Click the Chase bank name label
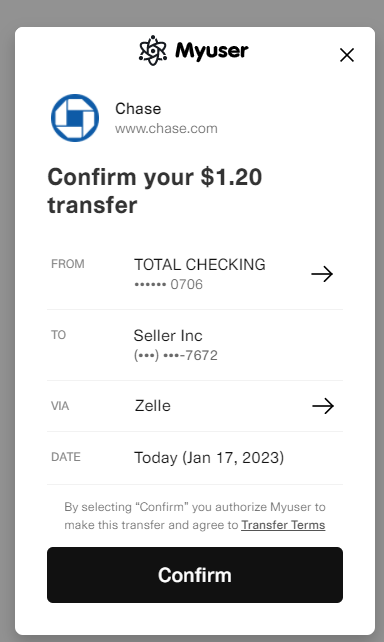 [138, 109]
